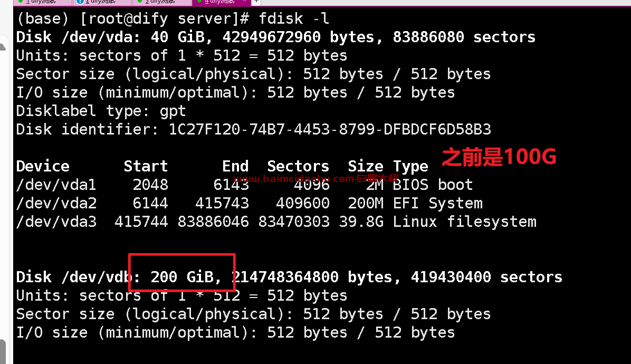This screenshot has width=631, height=364.
Task: Click the baimeidashu.com watermark link
Action: [317, 179]
